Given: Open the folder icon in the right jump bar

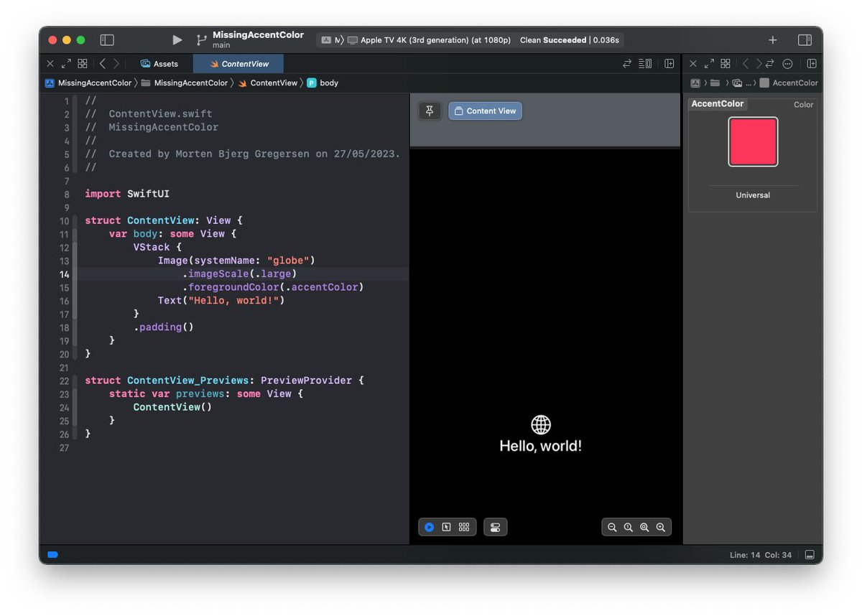Looking at the screenshot, I should point(715,83).
